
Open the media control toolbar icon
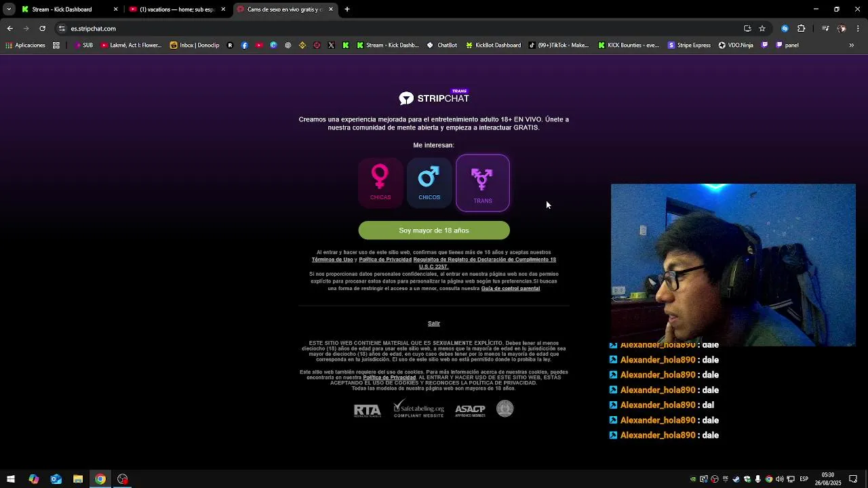click(x=825, y=28)
